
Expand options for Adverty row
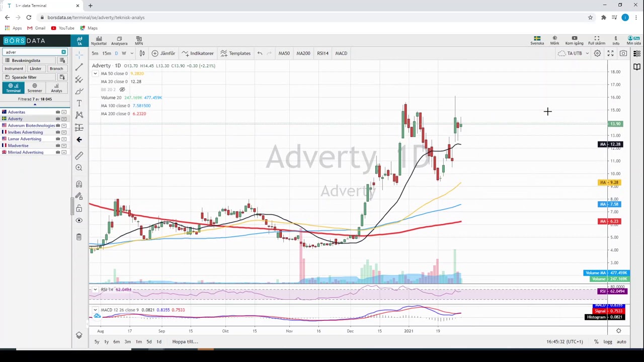[64, 119]
